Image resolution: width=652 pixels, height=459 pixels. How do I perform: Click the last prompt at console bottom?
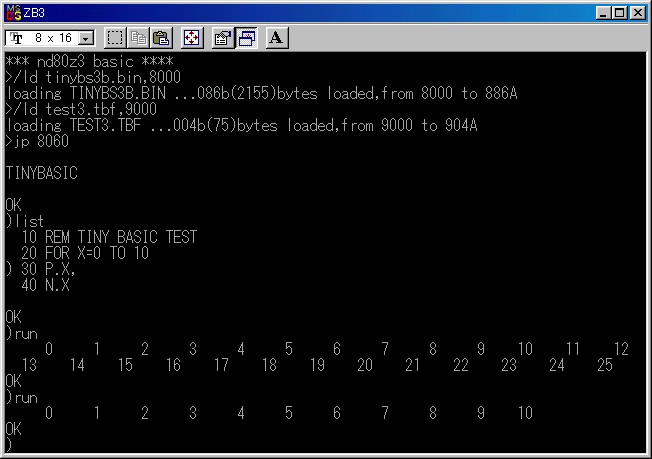click(x=9, y=445)
